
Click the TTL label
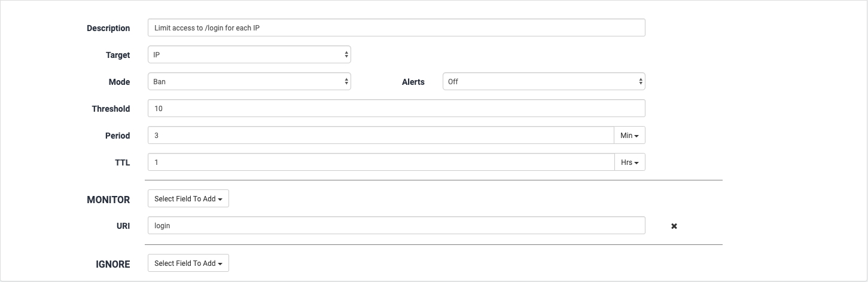click(x=122, y=163)
